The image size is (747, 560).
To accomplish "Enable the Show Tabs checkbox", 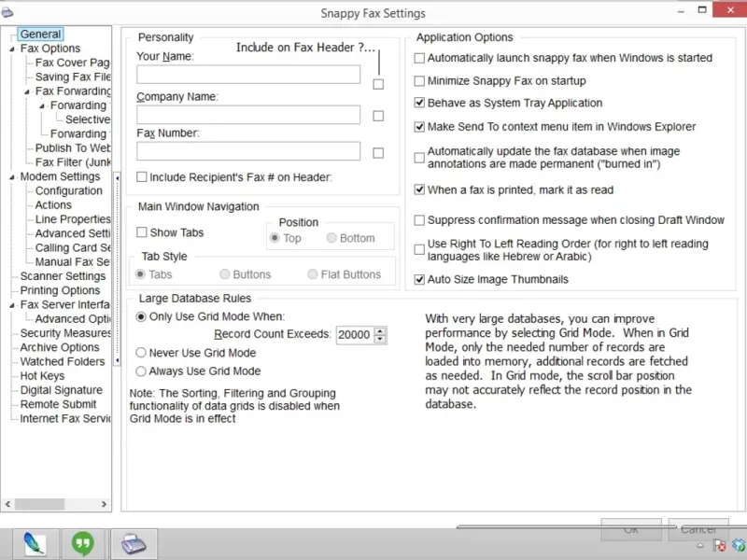I will coord(142,232).
